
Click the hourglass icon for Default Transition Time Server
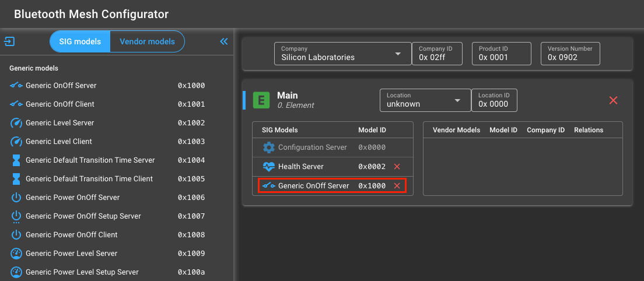16,160
